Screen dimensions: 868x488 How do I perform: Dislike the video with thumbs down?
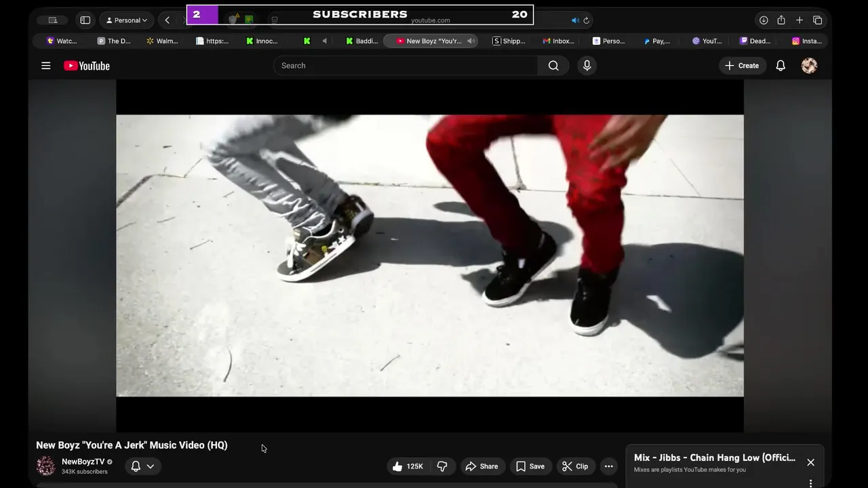click(x=442, y=466)
